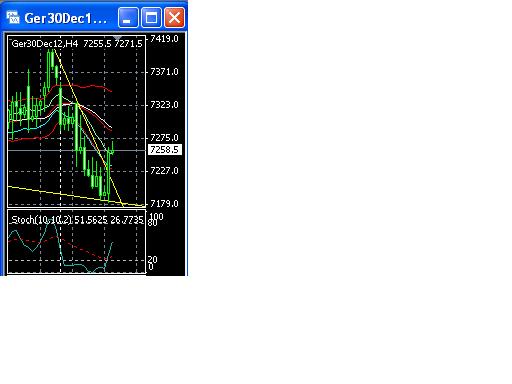Screen dimensions: 512x384
Task: Click the chart shift triangle marker at top
Action: tap(117, 37)
